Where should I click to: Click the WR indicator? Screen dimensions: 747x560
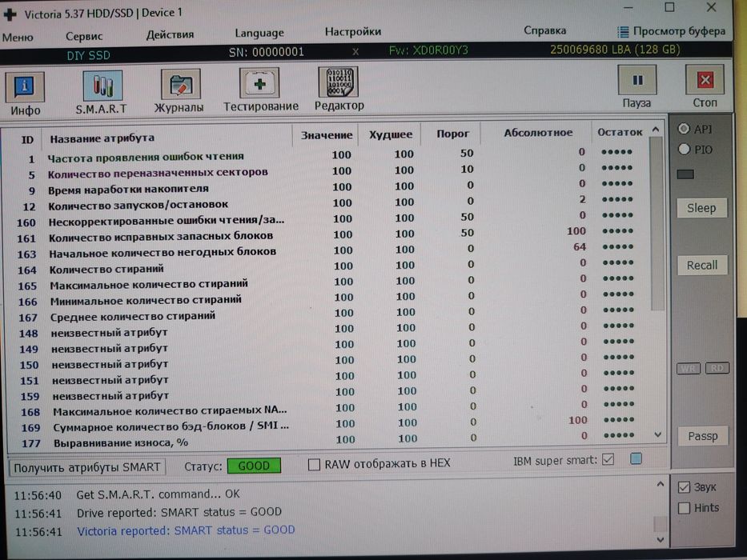[x=689, y=368]
